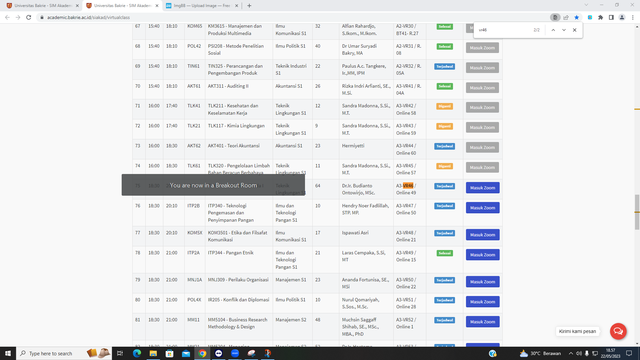Close the find-in-page bar
The image size is (640, 360).
[x=574, y=30]
